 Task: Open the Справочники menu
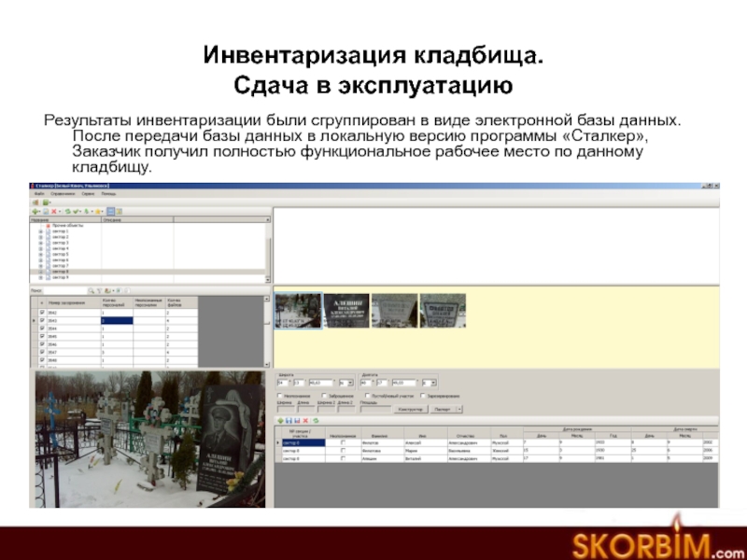(x=63, y=194)
